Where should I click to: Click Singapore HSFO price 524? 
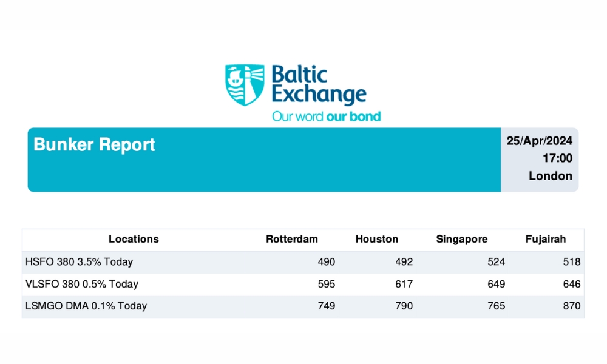click(496, 262)
